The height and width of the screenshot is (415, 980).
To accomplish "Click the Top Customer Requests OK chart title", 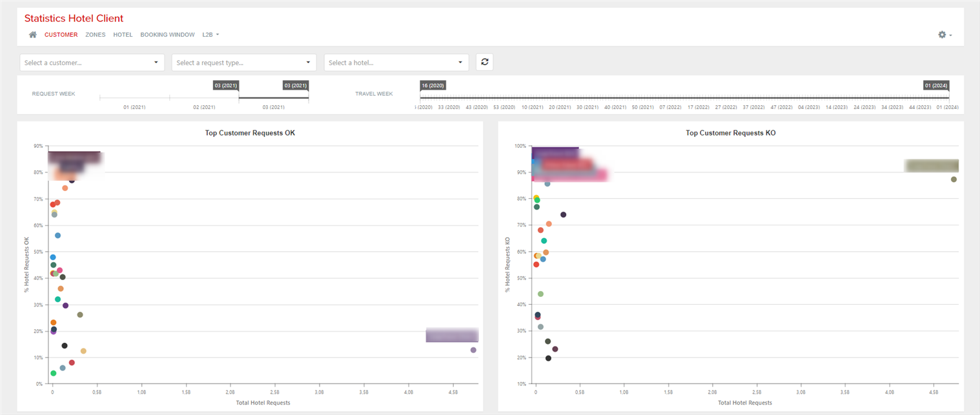I will (250, 132).
